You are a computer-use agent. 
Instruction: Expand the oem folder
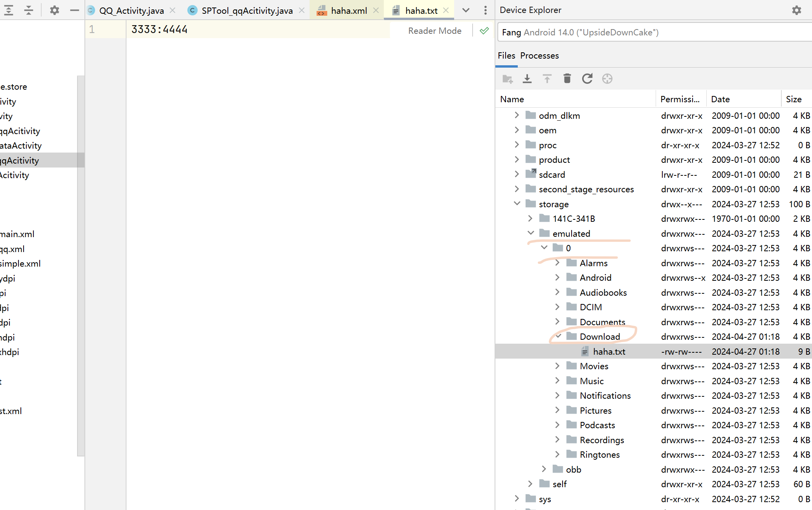pyautogui.click(x=517, y=130)
